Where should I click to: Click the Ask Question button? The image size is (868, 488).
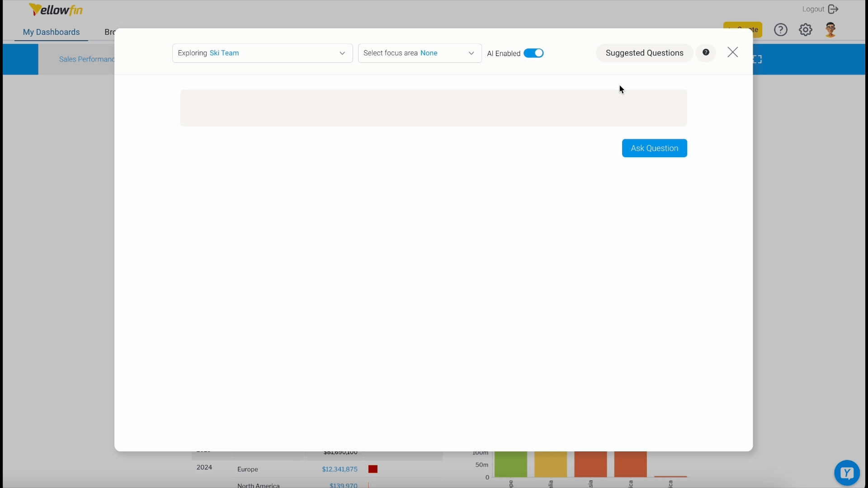(654, 148)
